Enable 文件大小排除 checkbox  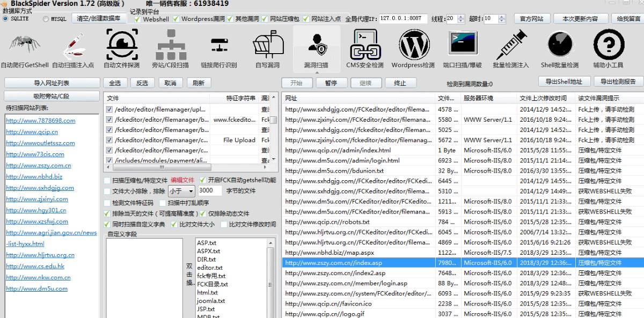tap(107, 191)
